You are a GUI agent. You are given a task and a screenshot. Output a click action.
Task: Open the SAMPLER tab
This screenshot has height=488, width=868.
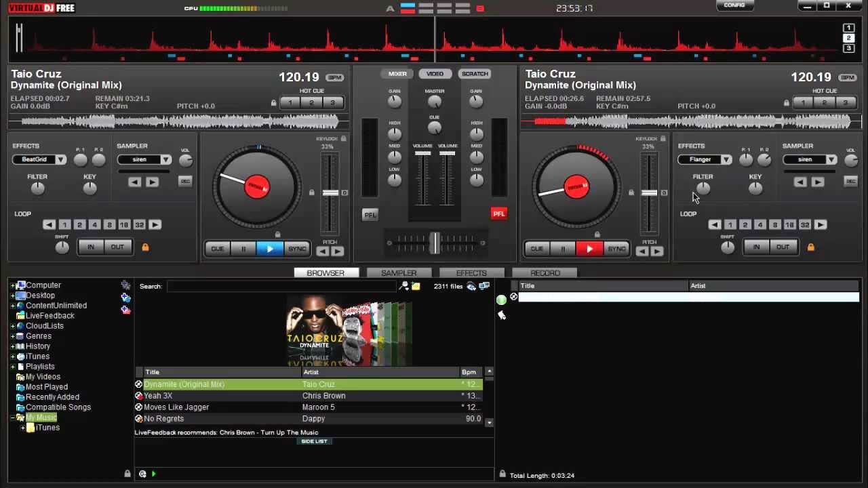point(399,272)
